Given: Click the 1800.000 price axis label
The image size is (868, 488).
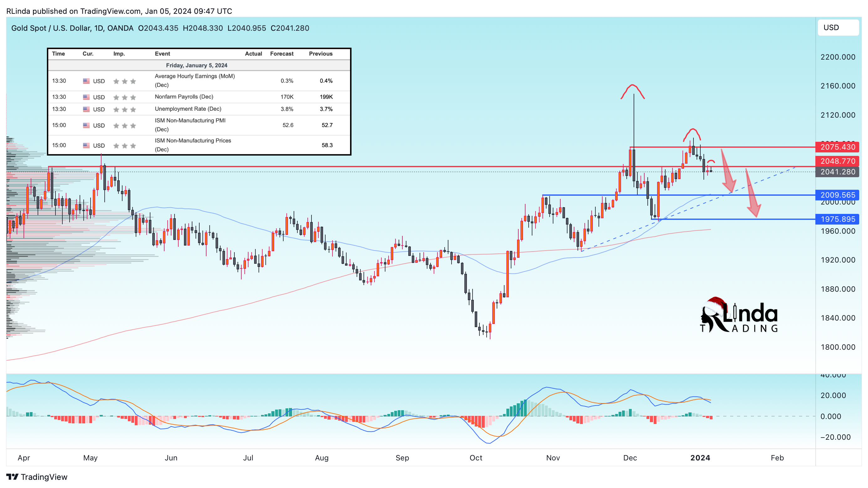Looking at the screenshot, I should pyautogui.click(x=838, y=347).
